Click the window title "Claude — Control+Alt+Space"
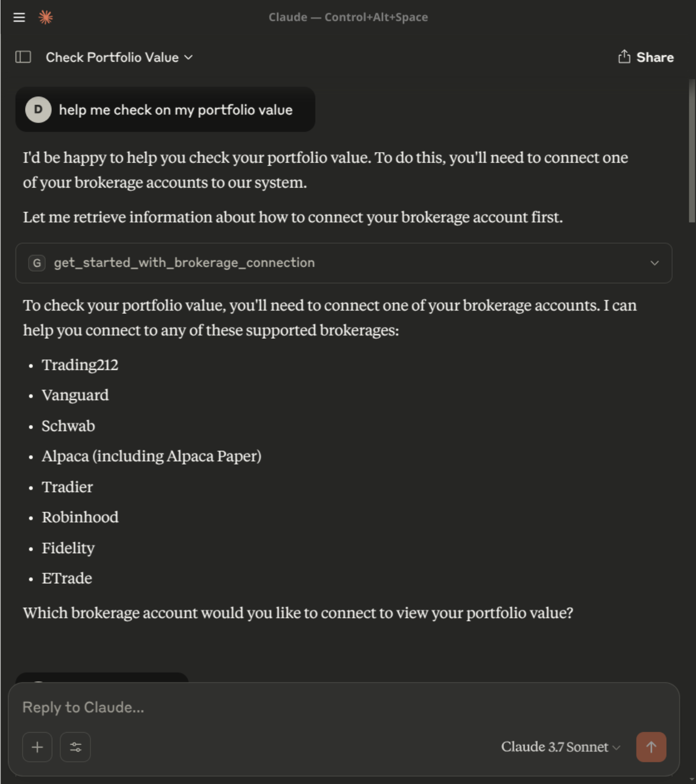Screen dimensions: 696x784 tap(348, 17)
